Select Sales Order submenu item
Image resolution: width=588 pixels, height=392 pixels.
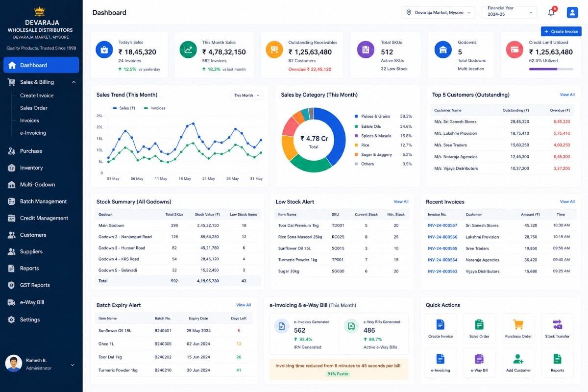pyautogui.click(x=34, y=108)
